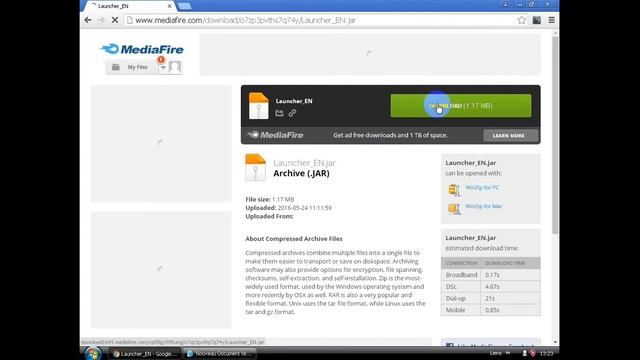Click the vertical page scrollbar
Screen dimensions: 640x360
555,135
